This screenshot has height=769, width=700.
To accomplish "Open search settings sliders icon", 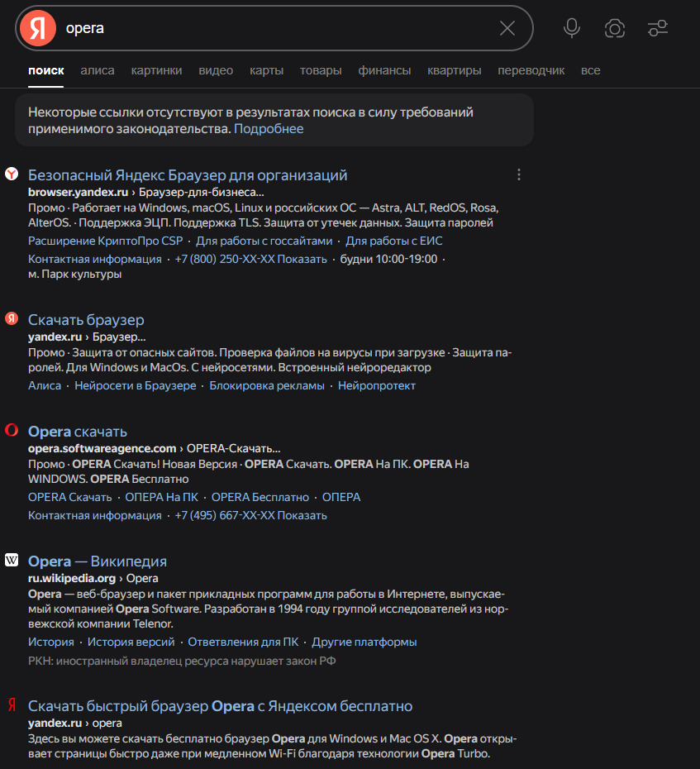I will (658, 28).
